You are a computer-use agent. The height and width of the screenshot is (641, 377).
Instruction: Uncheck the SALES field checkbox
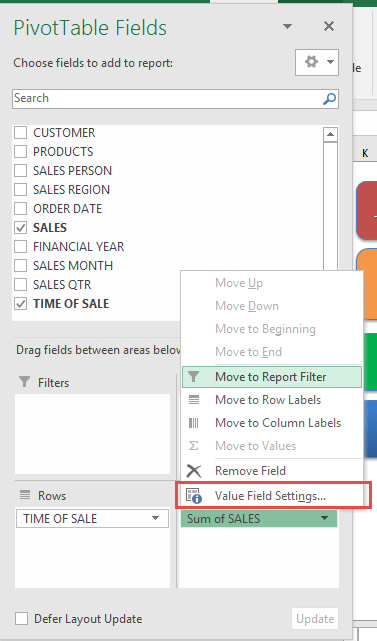tap(20, 228)
